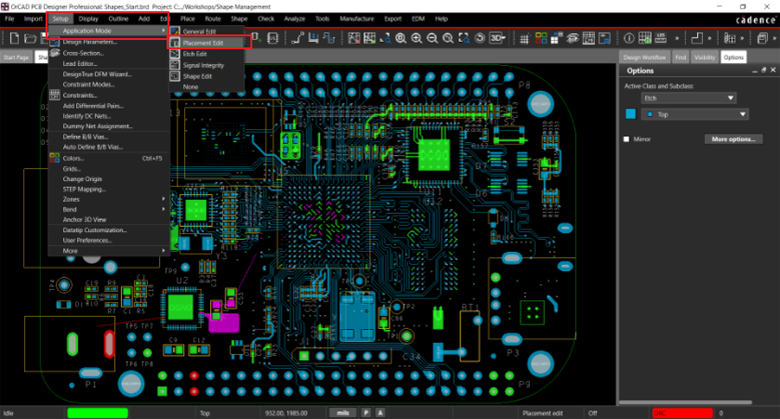
Task: Click the red DRC status indicator
Action: pyautogui.click(x=682, y=413)
